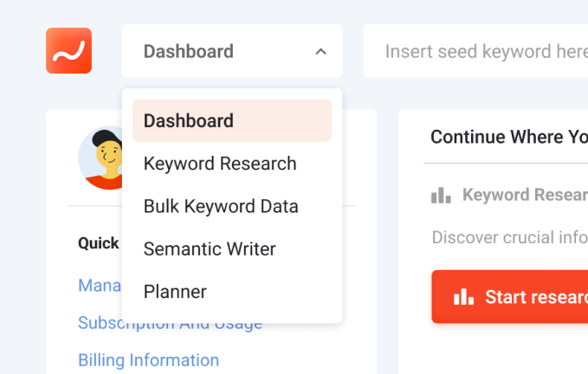Click the partially hidden 'Mana' quick link
Image resolution: width=588 pixels, height=374 pixels.
(x=100, y=286)
